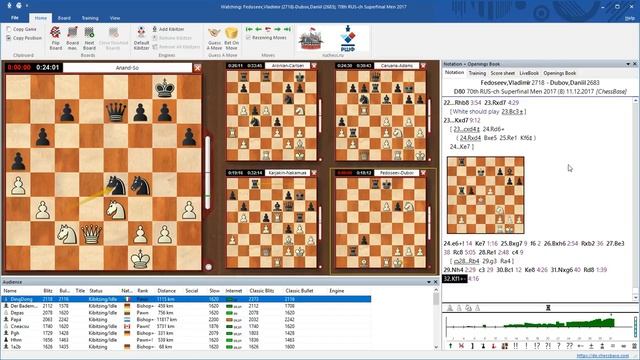The height and width of the screenshot is (360, 640).
Task: Click the red X delete annotation icon
Action: (x=461, y=346)
